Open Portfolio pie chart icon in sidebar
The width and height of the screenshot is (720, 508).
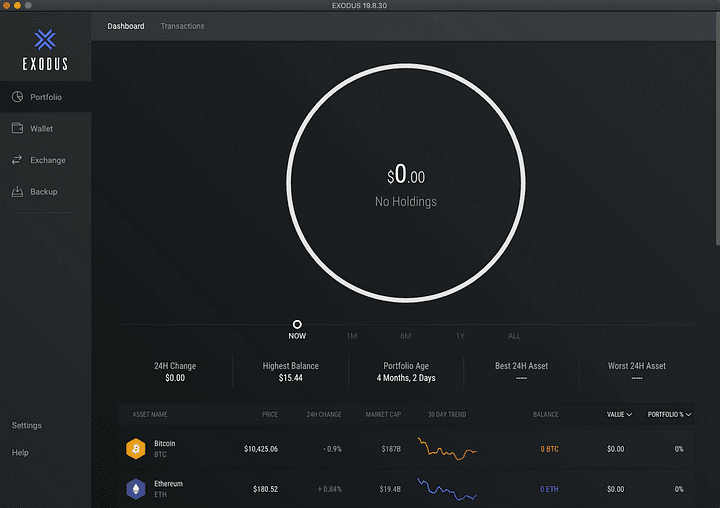click(x=17, y=97)
